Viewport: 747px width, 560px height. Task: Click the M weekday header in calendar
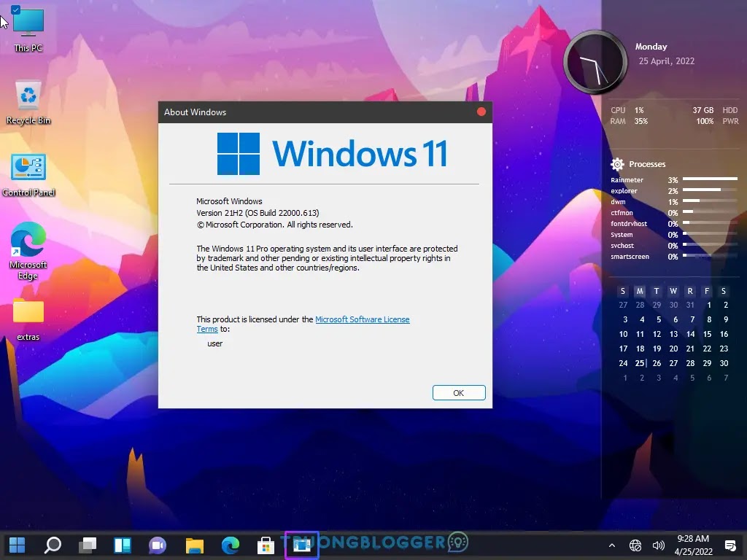coord(640,291)
